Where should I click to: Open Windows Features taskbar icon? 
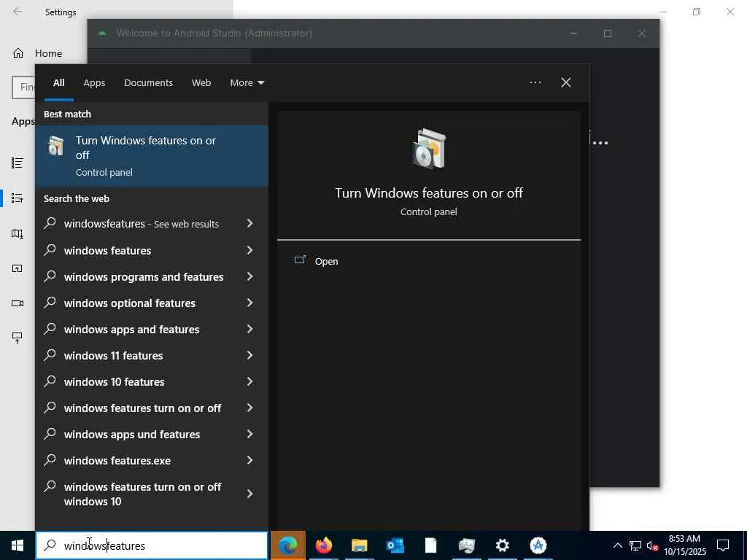(466, 545)
